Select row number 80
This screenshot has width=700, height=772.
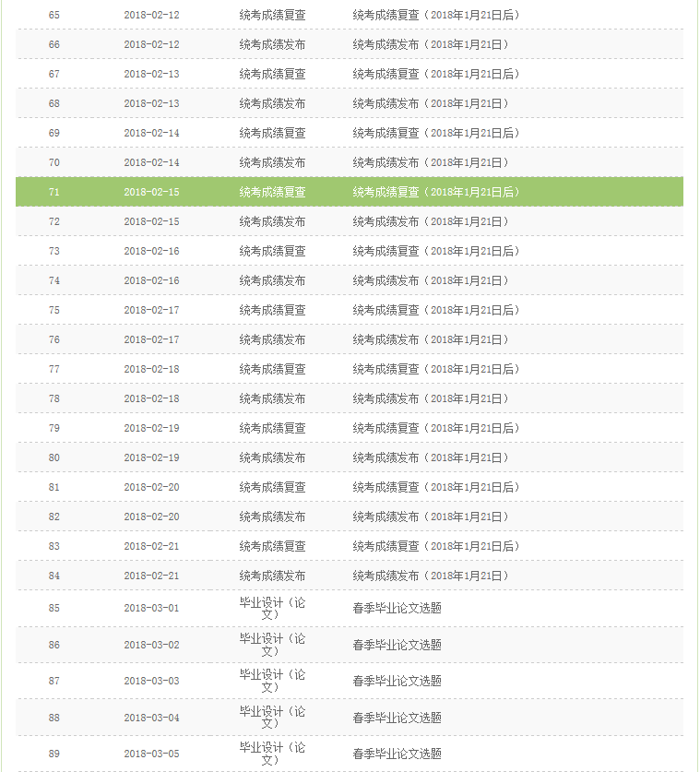[54, 457]
